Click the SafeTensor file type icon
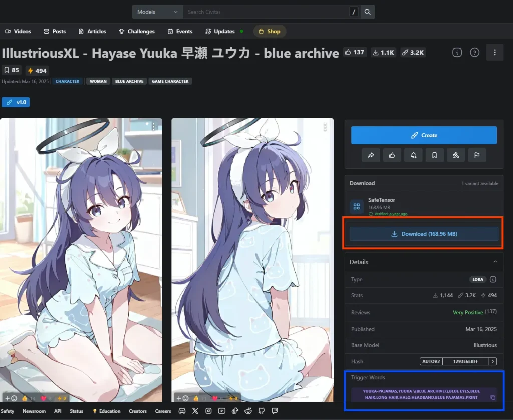513x420 pixels. 357,206
